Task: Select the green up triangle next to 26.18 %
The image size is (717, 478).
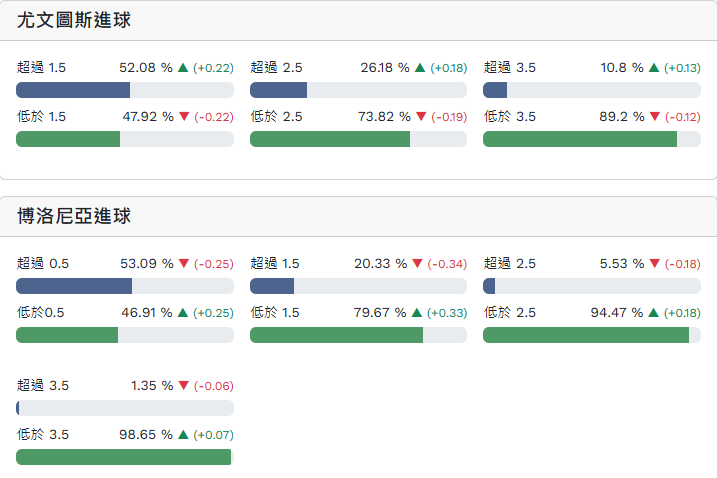Action: click(420, 68)
